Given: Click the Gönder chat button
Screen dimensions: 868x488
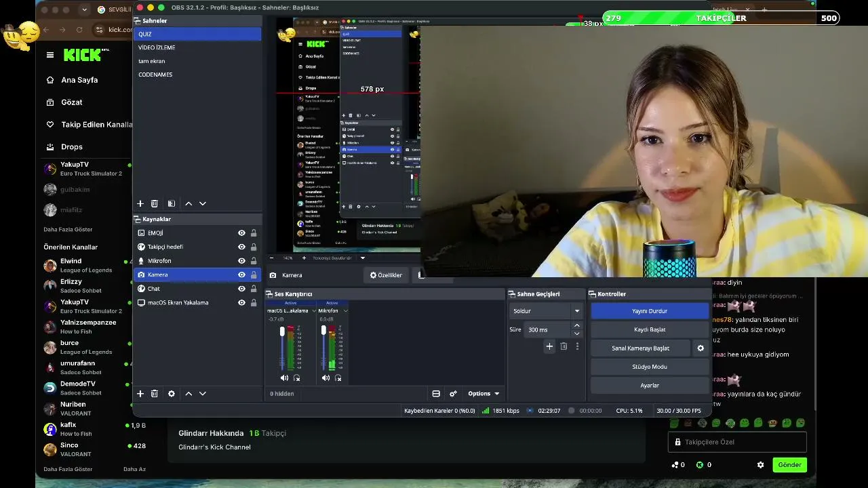Looking at the screenshot, I should pyautogui.click(x=789, y=465).
